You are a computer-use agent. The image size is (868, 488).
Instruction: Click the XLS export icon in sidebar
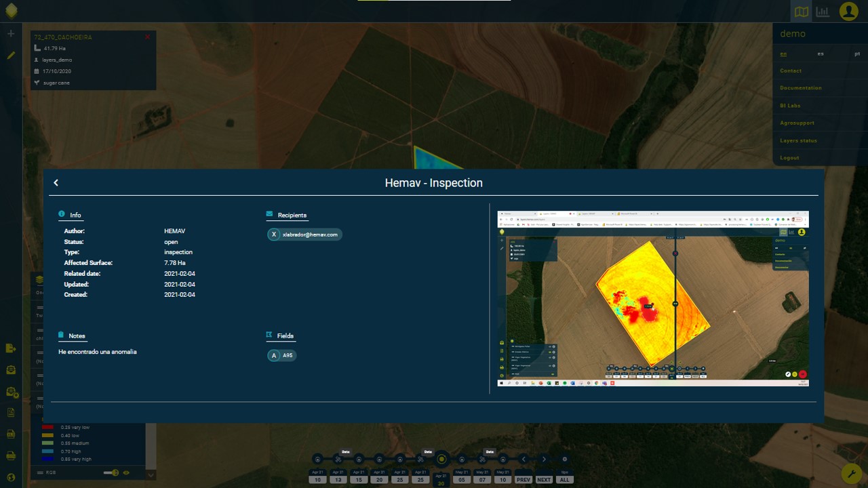pos(11,434)
